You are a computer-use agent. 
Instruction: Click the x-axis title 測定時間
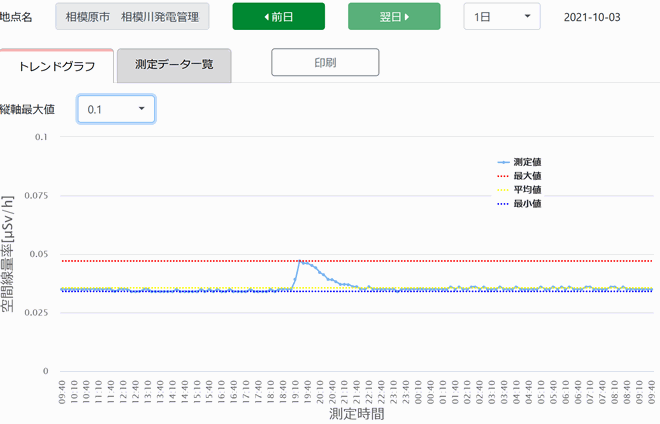click(x=357, y=414)
